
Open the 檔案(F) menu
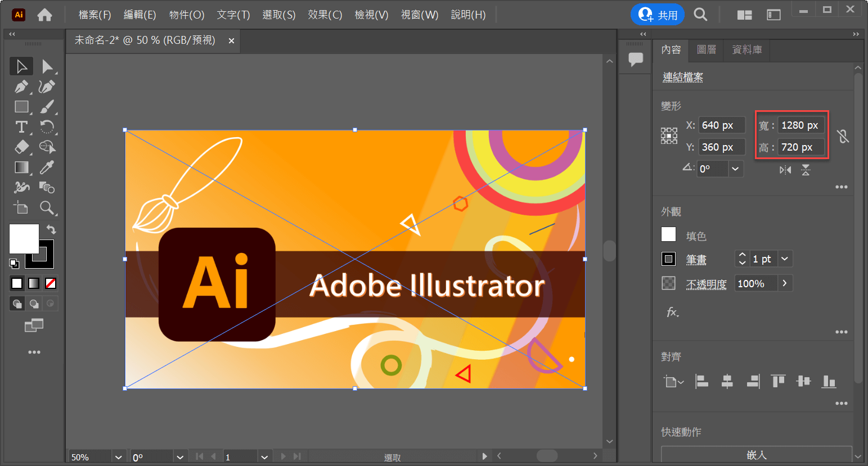pos(95,15)
